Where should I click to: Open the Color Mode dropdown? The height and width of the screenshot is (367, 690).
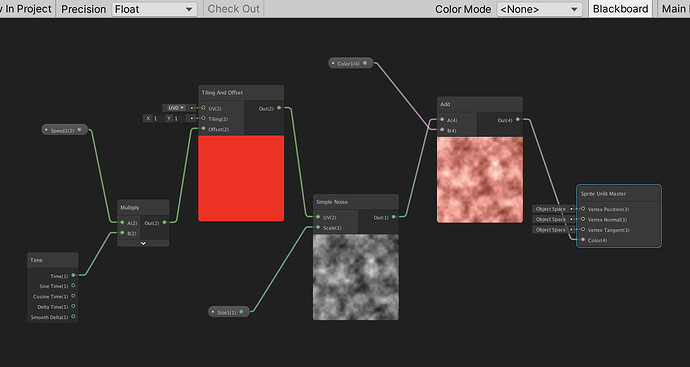click(541, 9)
